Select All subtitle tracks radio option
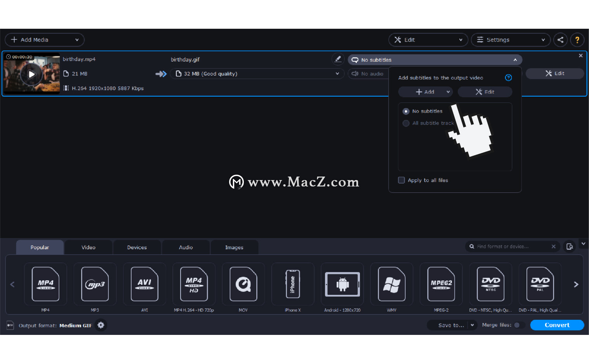589x364 pixels. click(x=406, y=123)
